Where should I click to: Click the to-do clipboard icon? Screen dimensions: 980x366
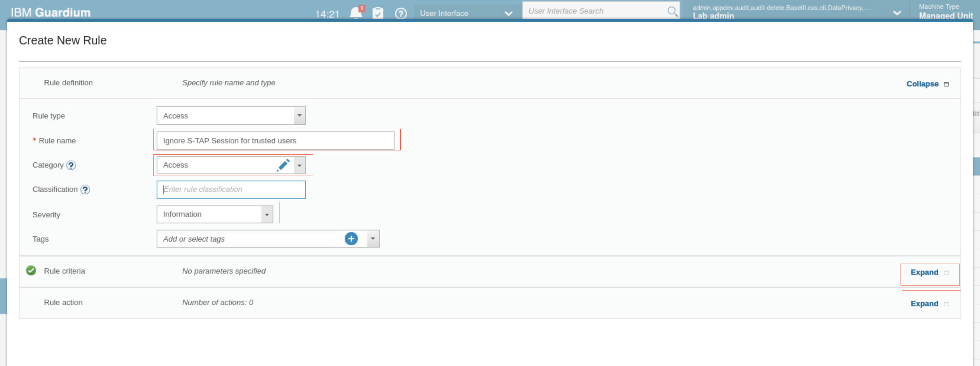[378, 13]
